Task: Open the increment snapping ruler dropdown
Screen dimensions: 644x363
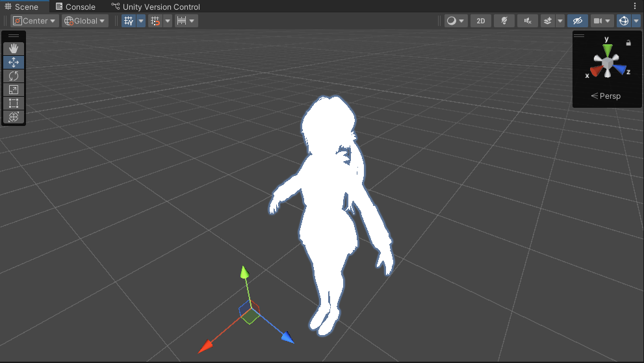Action: pos(186,21)
